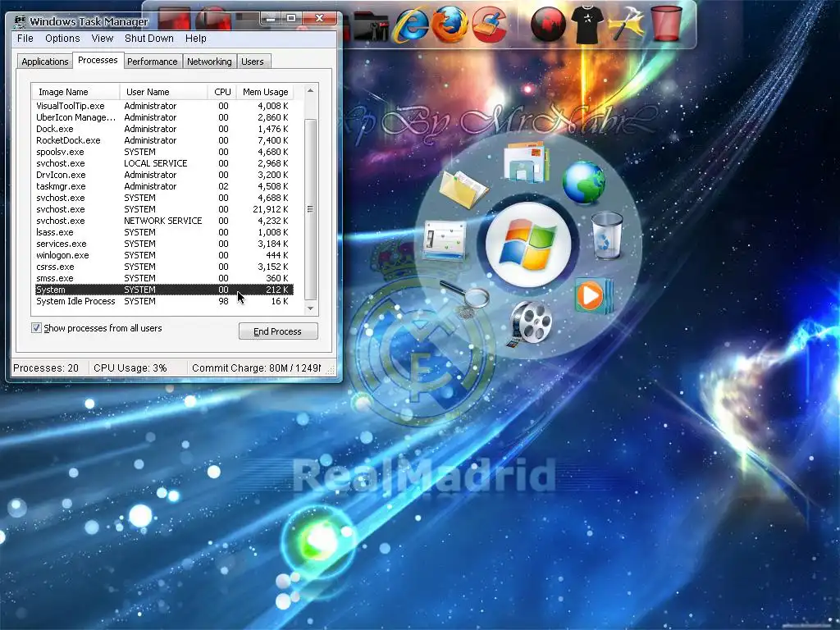This screenshot has width=840, height=630.
Task: Sort by User Name column header
Action: pos(163,92)
